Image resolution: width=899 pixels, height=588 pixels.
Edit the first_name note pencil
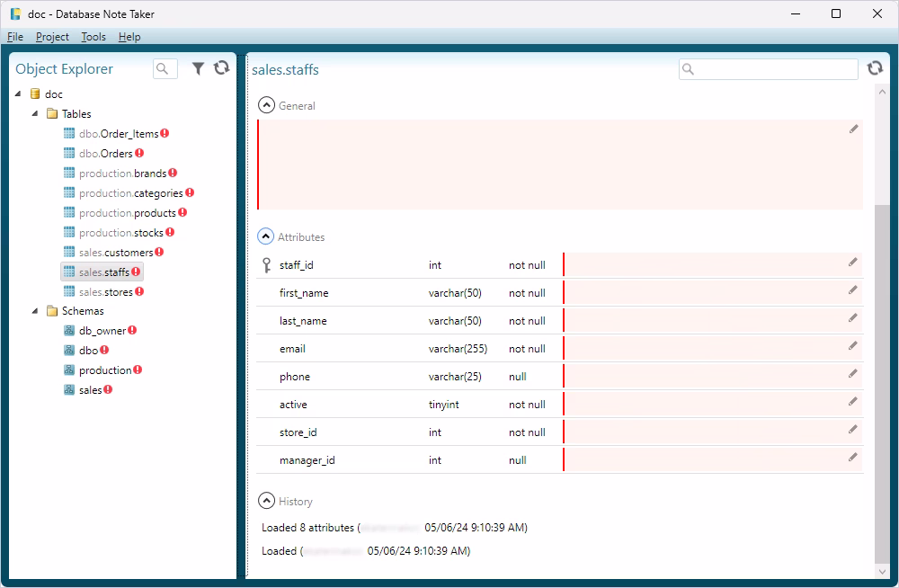click(853, 290)
